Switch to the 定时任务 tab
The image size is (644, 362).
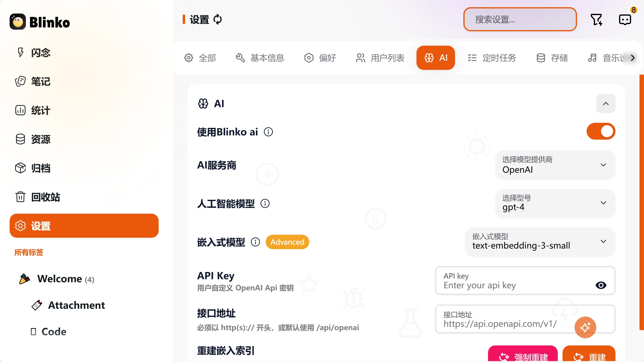point(492,58)
